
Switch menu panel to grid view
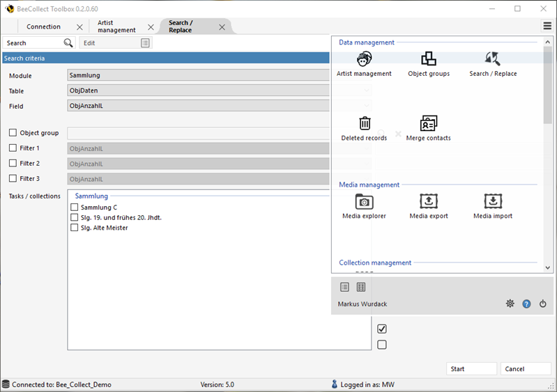click(361, 287)
